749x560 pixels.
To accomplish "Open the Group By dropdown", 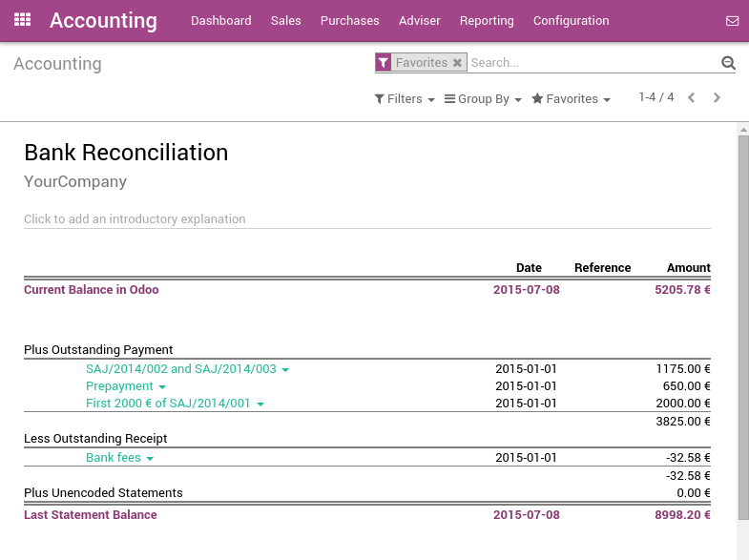I will click(483, 99).
